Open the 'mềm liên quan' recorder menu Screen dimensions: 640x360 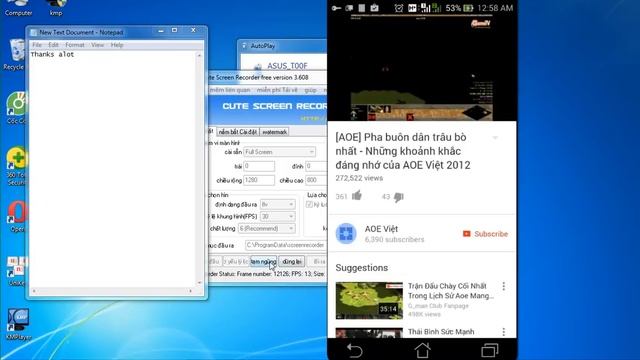tap(230, 90)
